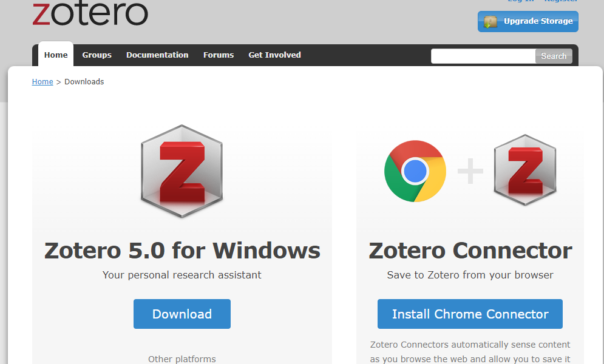The width and height of the screenshot is (604, 364).
Task: Click the Zotero icon beside the Chrome icon
Action: pyautogui.click(x=525, y=170)
